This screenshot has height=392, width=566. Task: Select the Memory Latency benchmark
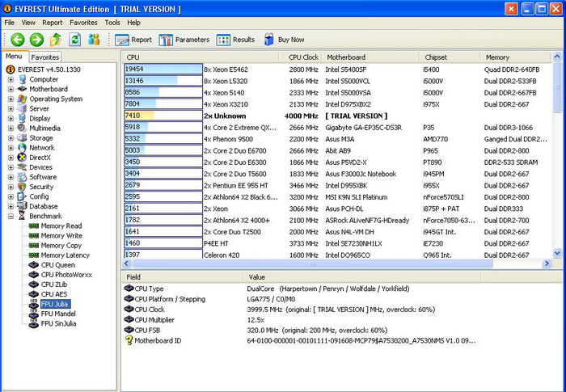point(65,255)
